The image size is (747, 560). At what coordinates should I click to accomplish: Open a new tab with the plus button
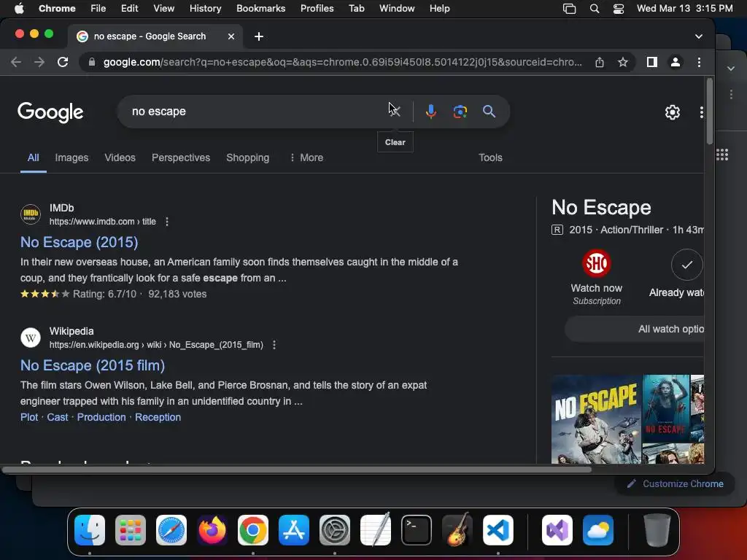click(259, 36)
